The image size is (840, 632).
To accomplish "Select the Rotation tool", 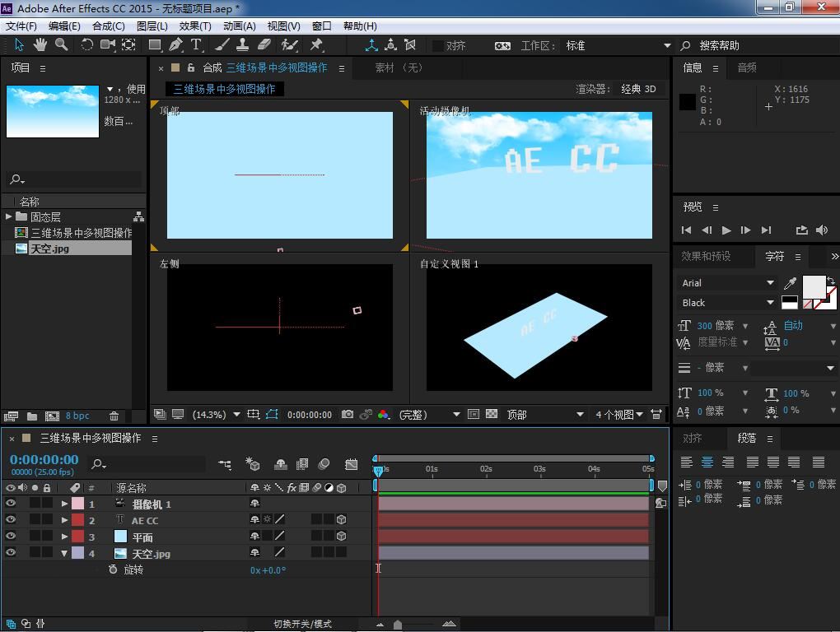I will [86, 45].
